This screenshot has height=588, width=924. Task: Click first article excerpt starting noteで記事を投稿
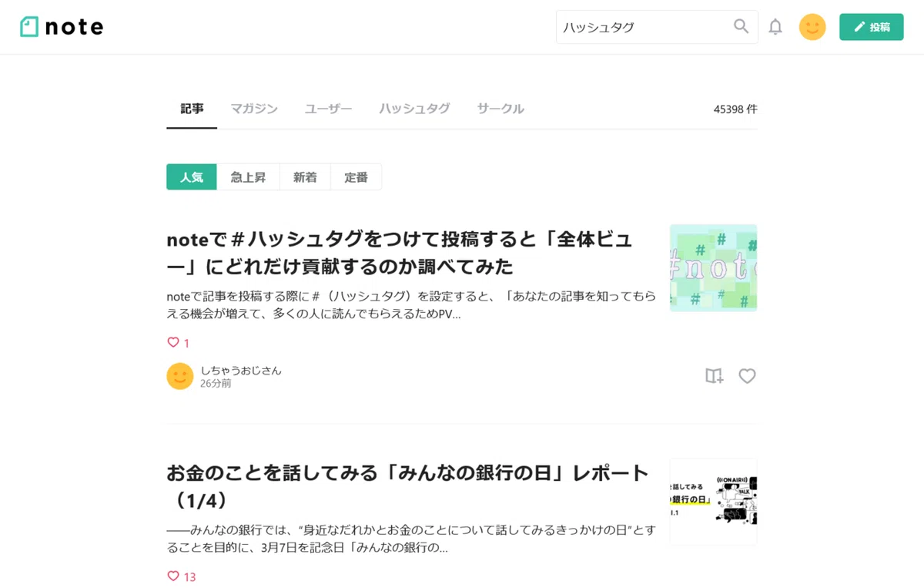pyautogui.click(x=411, y=305)
